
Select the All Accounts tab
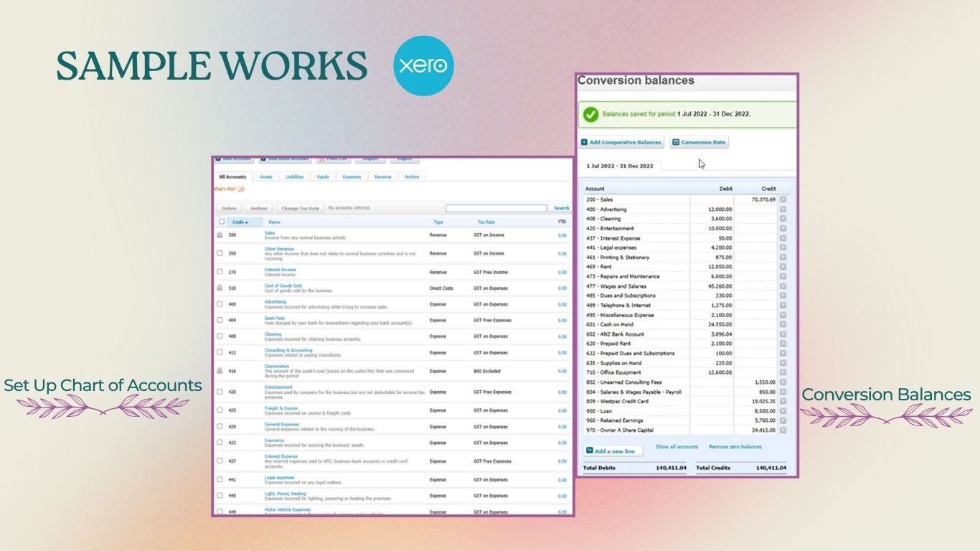click(x=232, y=176)
